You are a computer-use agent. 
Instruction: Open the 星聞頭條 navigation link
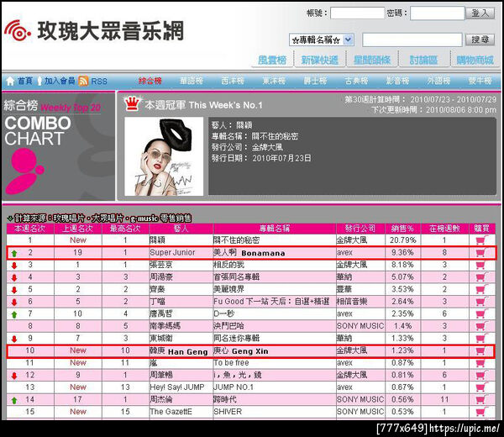coord(372,60)
